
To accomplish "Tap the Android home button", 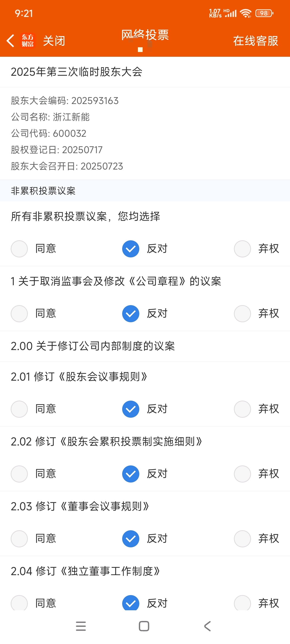I will tap(144, 626).
